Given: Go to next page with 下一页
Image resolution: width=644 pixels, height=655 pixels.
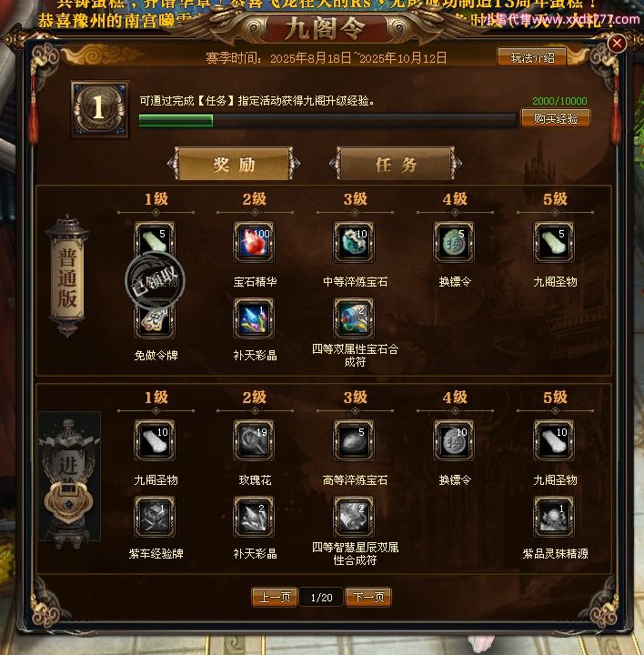Looking at the screenshot, I should (x=368, y=598).
